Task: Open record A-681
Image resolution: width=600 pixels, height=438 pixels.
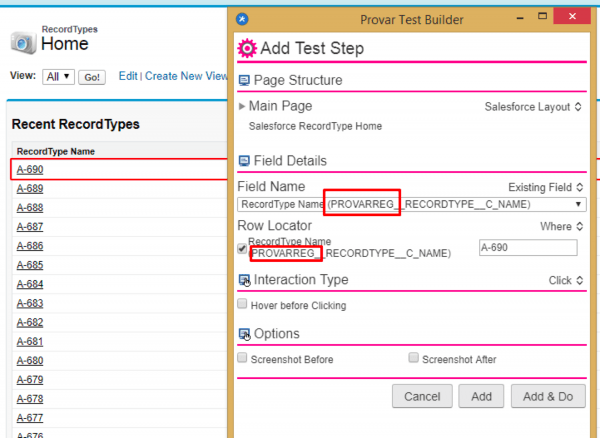Action: (x=30, y=342)
